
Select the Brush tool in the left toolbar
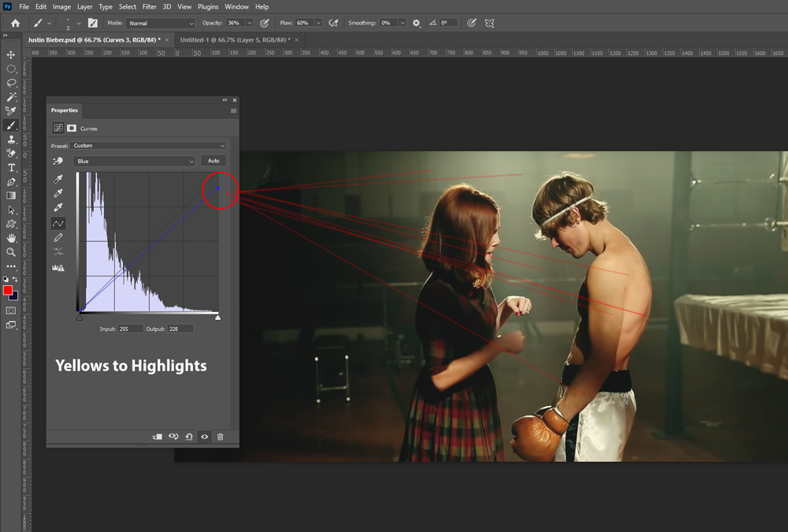pos(11,125)
